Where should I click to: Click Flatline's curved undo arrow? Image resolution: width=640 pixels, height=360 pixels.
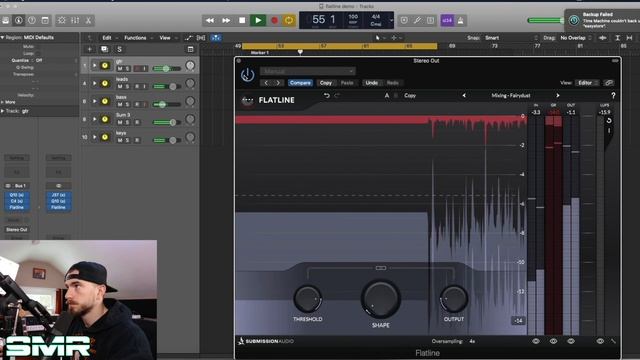click(x=327, y=96)
